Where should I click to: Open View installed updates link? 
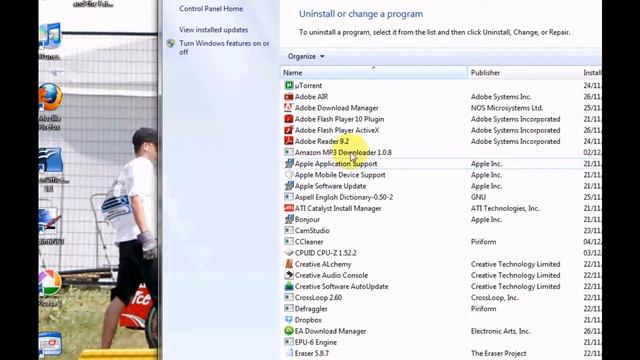(213, 30)
